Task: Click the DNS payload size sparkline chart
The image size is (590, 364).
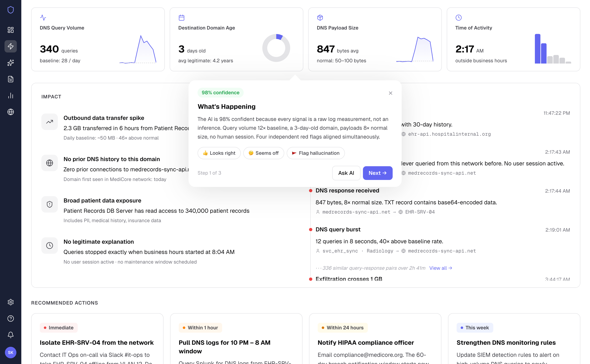Action: click(415, 49)
